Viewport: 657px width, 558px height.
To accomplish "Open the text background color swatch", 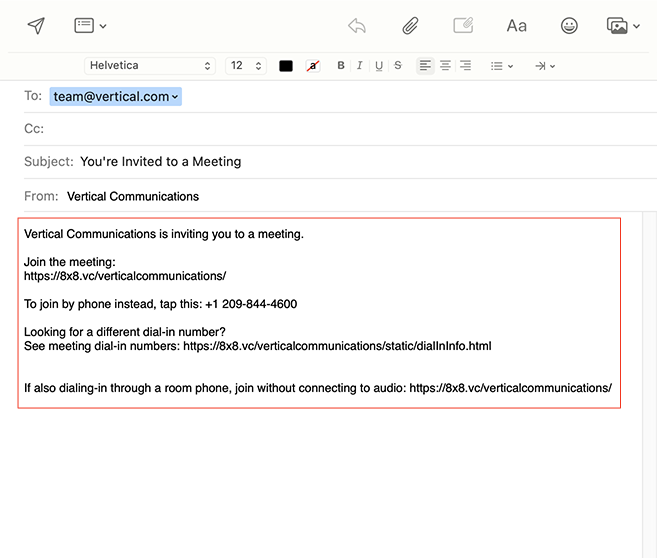I will pyautogui.click(x=313, y=66).
